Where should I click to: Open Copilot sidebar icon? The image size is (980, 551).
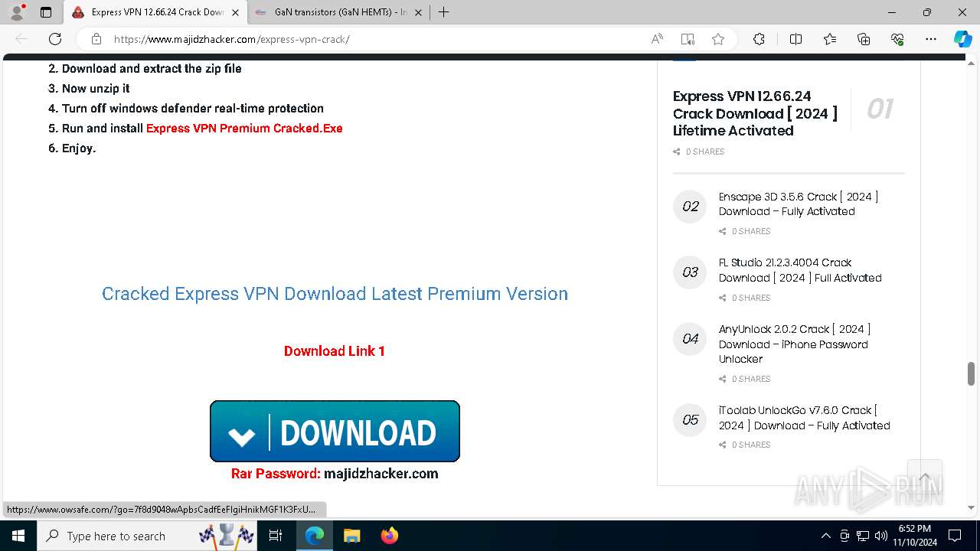point(962,39)
